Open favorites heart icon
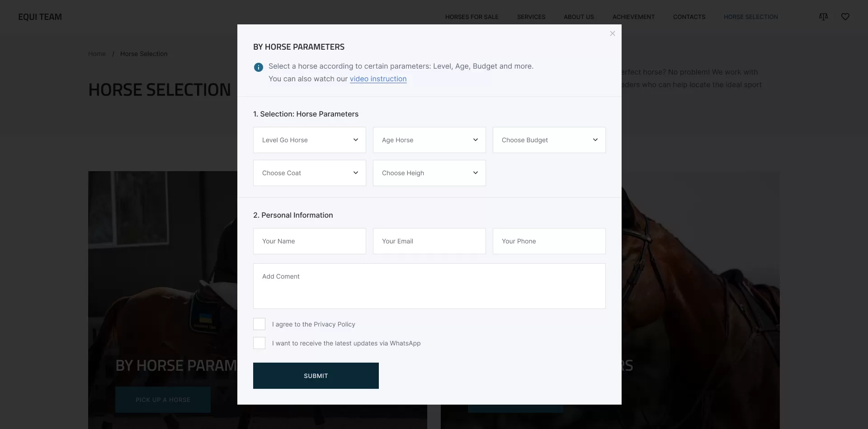 pyautogui.click(x=845, y=17)
